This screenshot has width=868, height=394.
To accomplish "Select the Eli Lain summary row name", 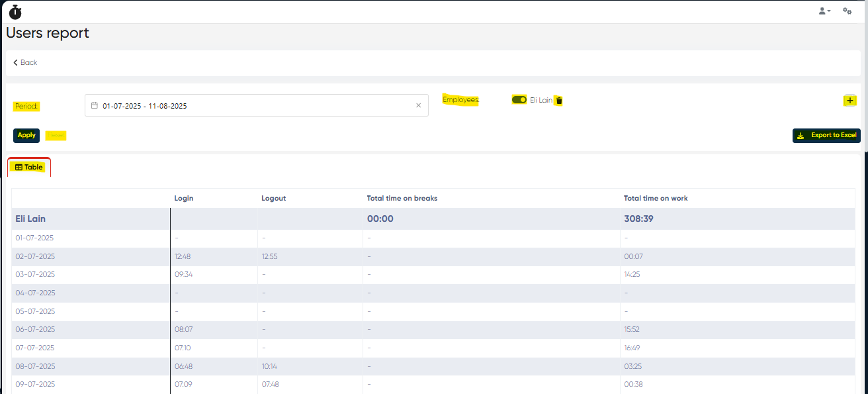I will pyautogui.click(x=30, y=219).
